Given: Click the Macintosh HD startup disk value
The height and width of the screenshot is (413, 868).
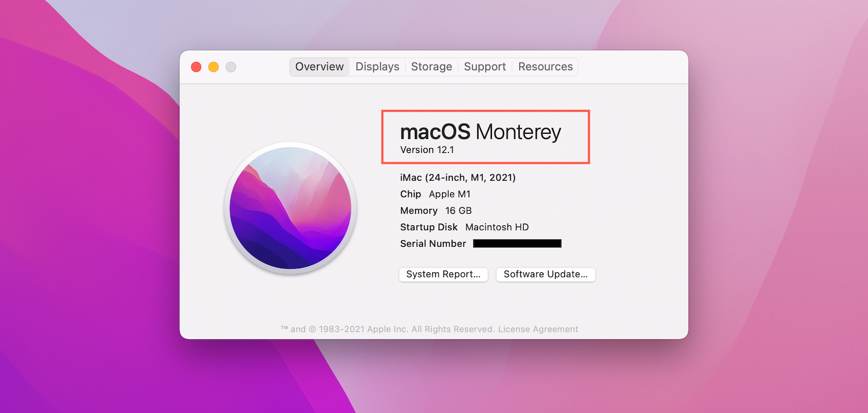Looking at the screenshot, I should (x=497, y=227).
